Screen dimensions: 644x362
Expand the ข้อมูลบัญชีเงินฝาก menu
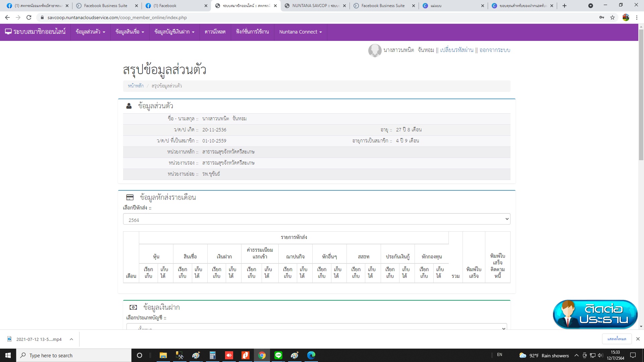pos(174,32)
